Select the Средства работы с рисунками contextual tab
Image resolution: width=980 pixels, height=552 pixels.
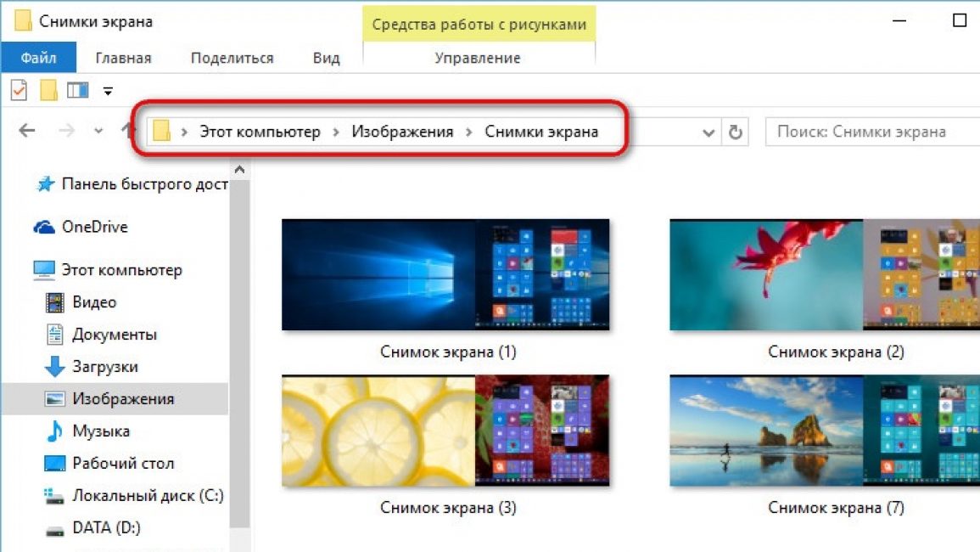click(x=479, y=24)
